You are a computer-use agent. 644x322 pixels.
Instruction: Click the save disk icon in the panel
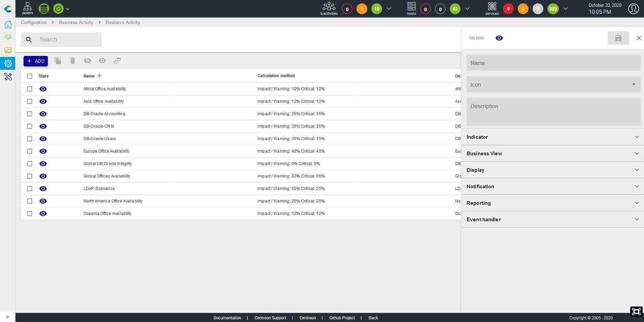(618, 38)
